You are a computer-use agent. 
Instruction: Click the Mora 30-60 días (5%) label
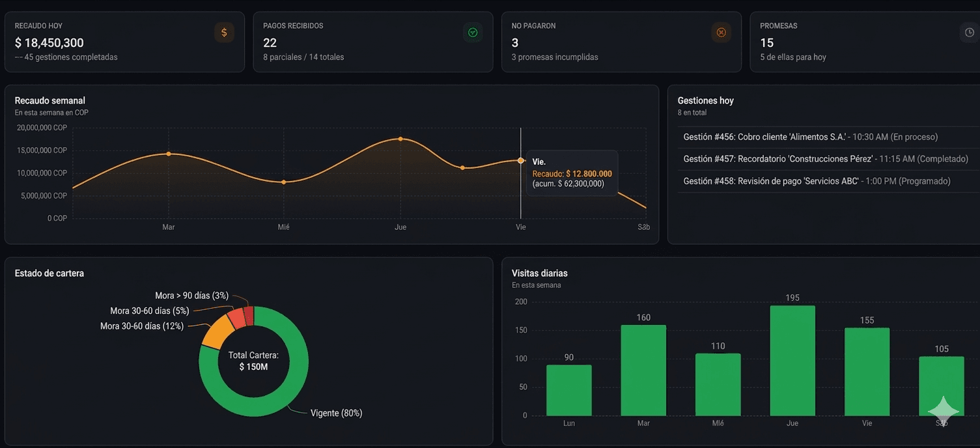point(148,311)
